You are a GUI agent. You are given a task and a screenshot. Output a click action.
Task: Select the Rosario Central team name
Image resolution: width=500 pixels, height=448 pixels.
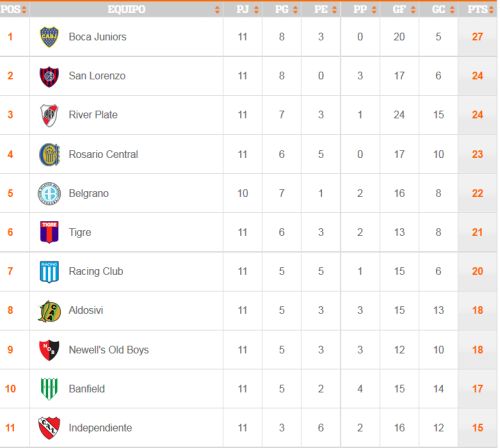pyautogui.click(x=103, y=154)
